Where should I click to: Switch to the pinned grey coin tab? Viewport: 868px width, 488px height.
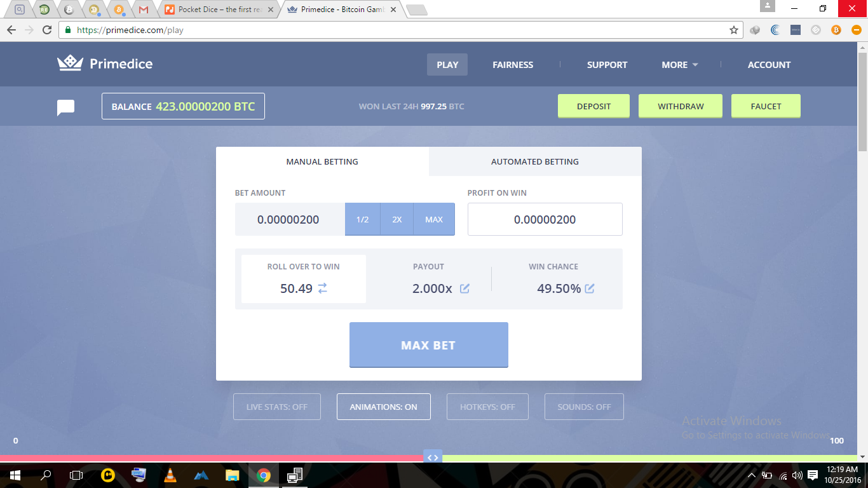[69, 10]
